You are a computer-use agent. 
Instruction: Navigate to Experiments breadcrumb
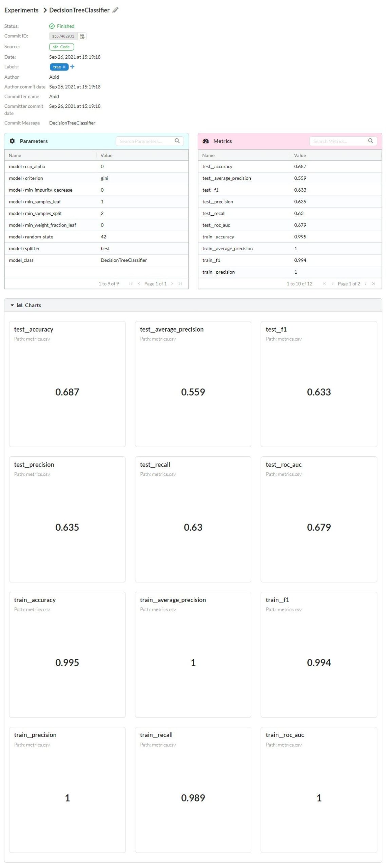pos(21,10)
